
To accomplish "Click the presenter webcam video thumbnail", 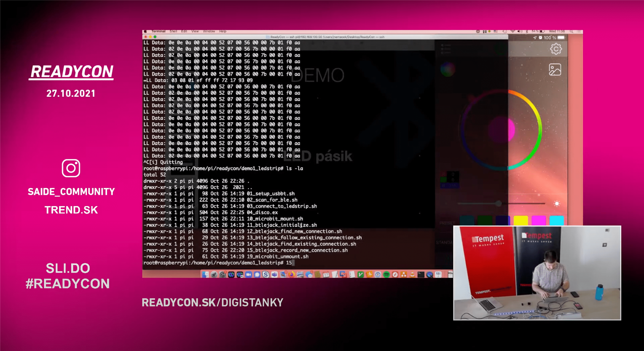I will pyautogui.click(x=537, y=273).
